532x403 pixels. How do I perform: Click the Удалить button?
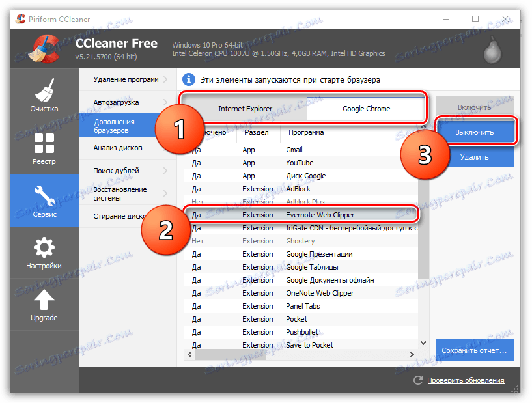[x=475, y=157]
